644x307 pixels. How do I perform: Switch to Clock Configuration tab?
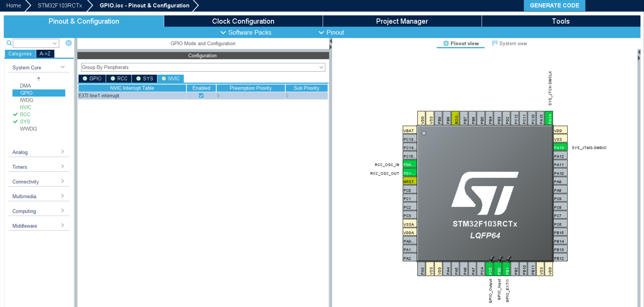[243, 21]
